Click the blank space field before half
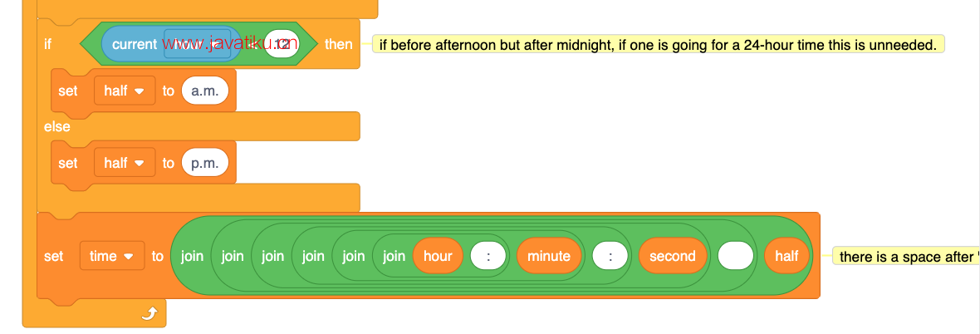 (x=736, y=256)
